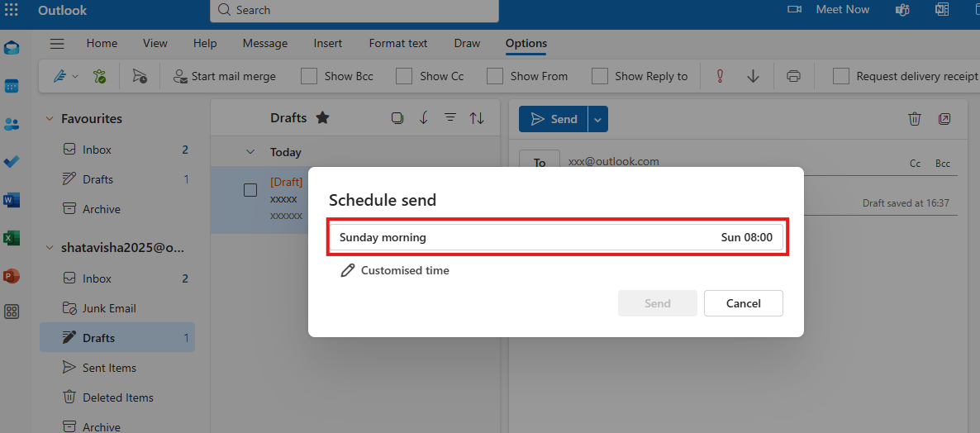
Task: Open the Send split-button dropdown arrow
Action: [597, 119]
